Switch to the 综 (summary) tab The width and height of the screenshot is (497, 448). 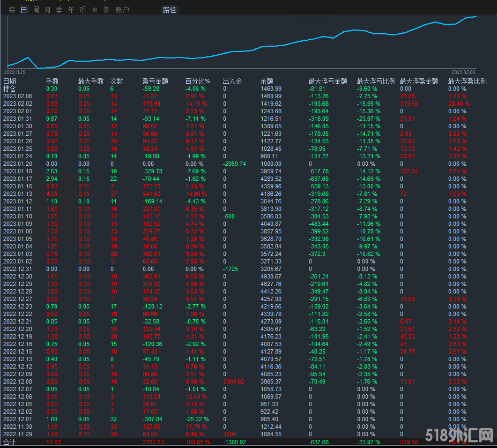(x=12, y=10)
